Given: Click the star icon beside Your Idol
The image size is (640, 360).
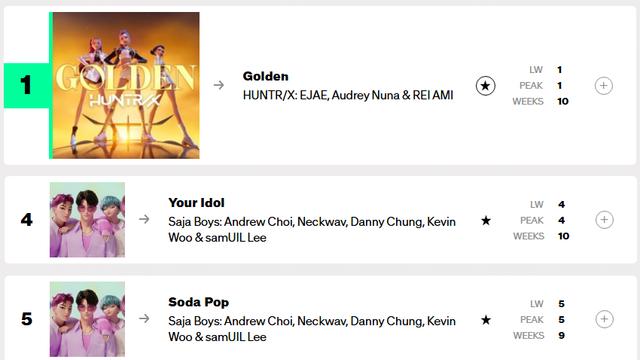Looking at the screenshot, I should tap(486, 221).
